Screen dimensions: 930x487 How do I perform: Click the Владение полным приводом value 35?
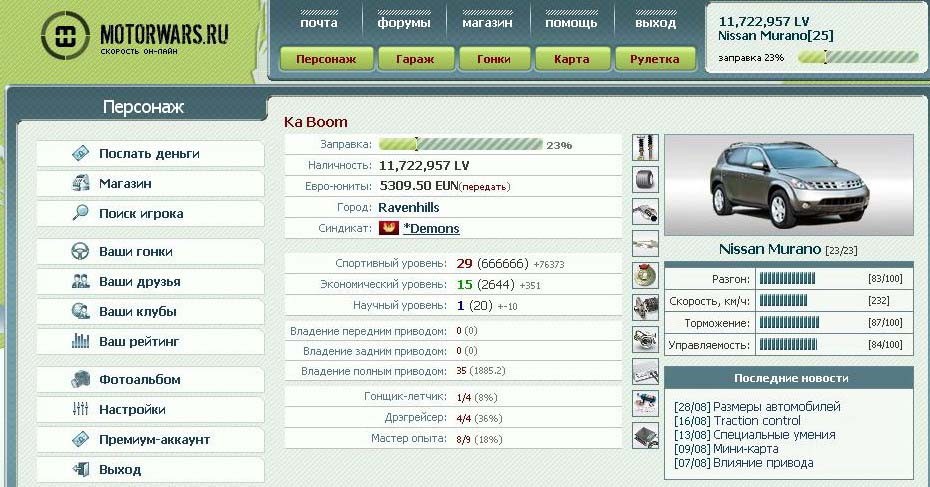[461, 371]
